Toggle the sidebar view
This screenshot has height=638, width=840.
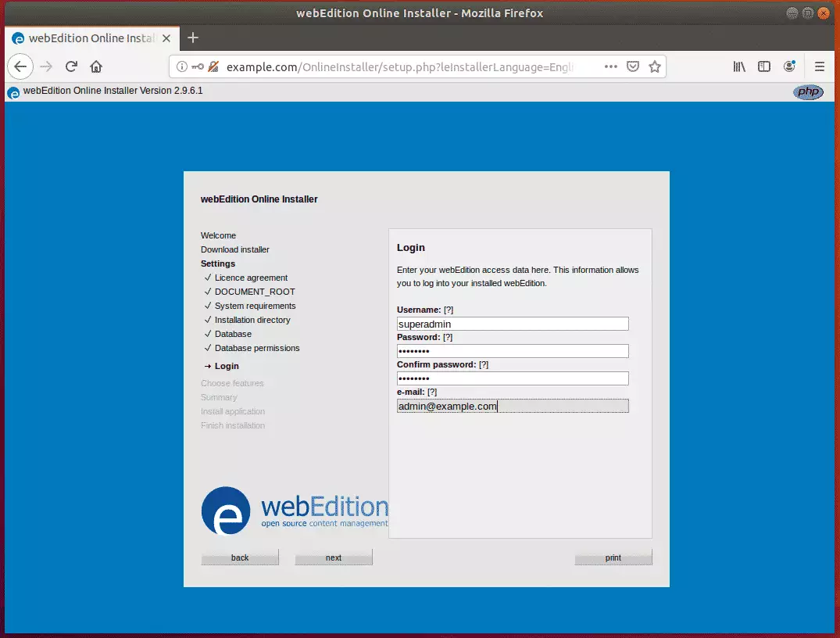[x=764, y=66]
